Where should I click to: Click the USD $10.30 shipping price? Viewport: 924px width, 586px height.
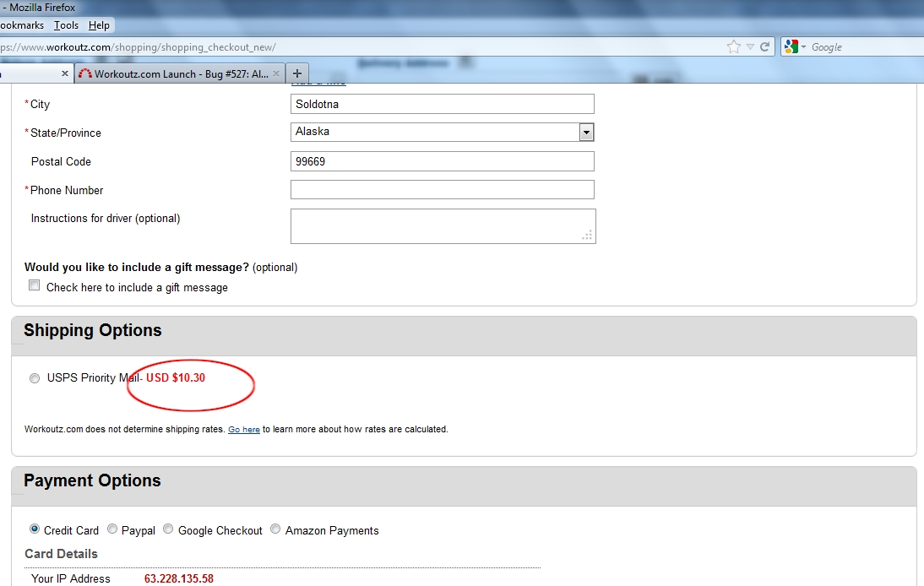point(176,378)
